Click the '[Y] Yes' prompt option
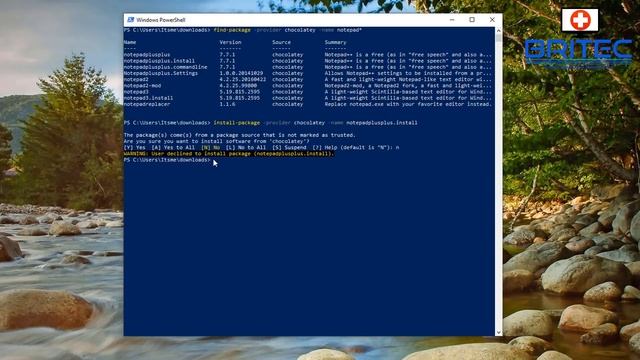 click(x=135, y=147)
